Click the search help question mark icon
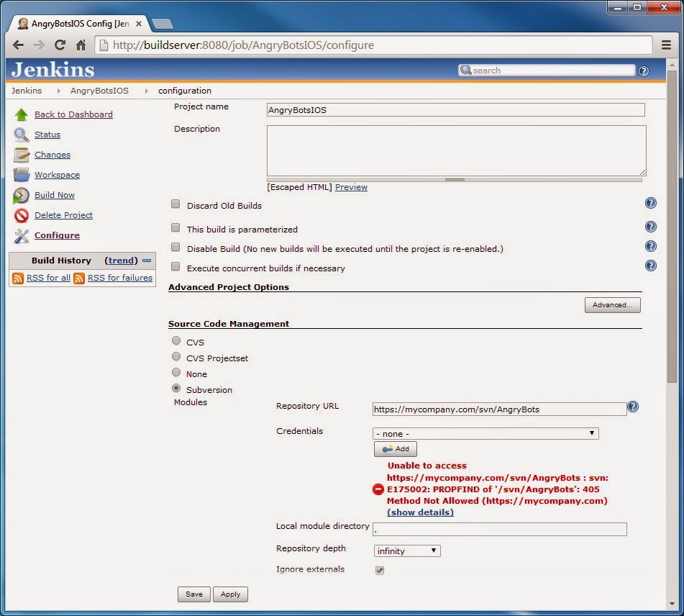This screenshot has width=684, height=616. tap(644, 71)
